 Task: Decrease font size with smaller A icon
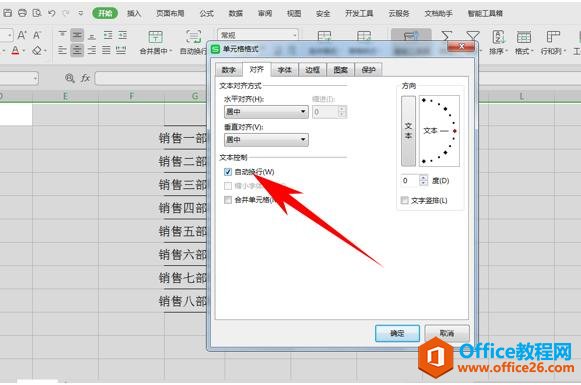37,35
